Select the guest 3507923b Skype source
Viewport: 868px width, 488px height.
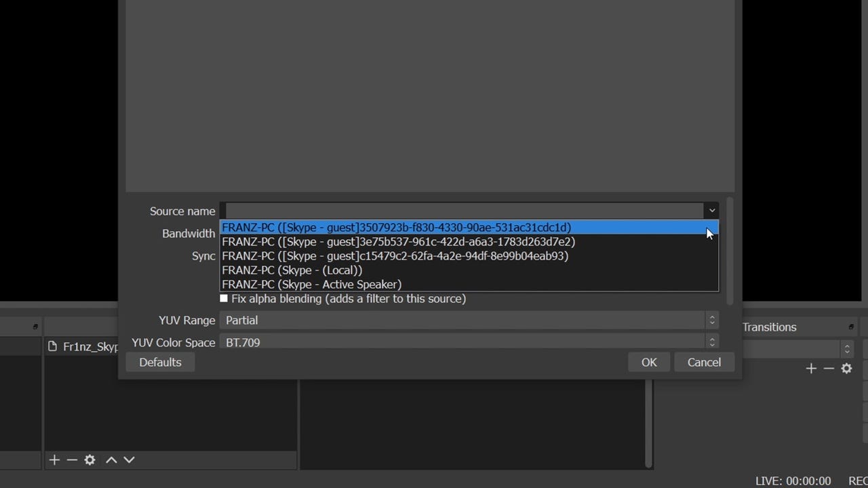(x=469, y=227)
